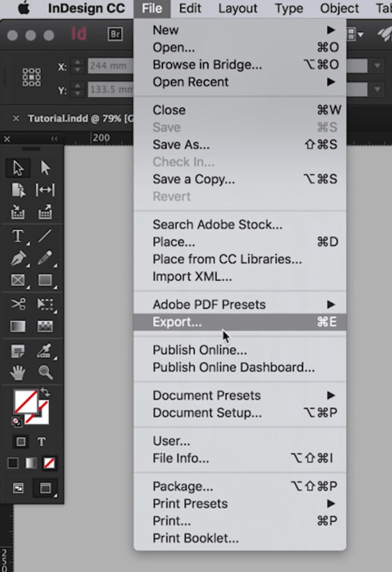The height and width of the screenshot is (572, 392).
Task: Select Print Booklet... menu item
Action: pos(239,538)
